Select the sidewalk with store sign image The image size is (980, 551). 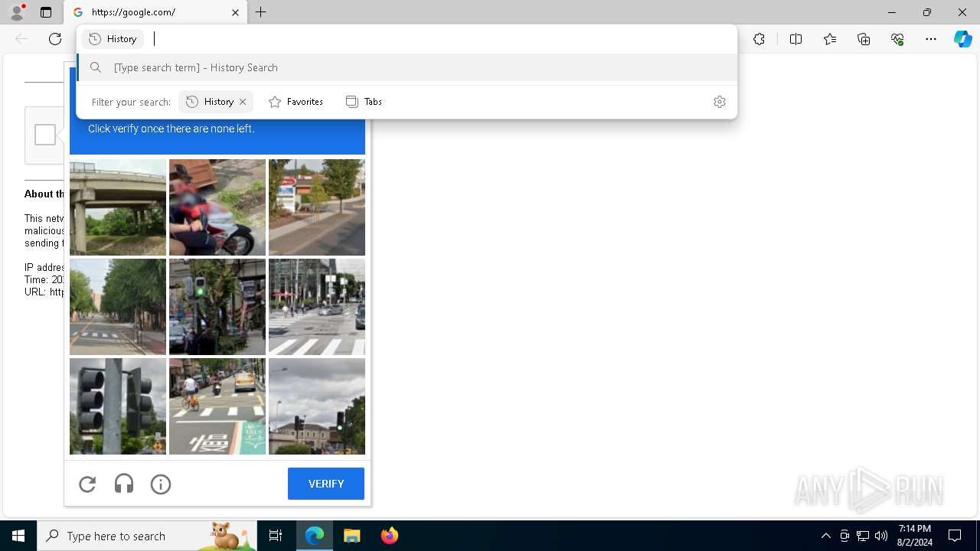coord(317,207)
